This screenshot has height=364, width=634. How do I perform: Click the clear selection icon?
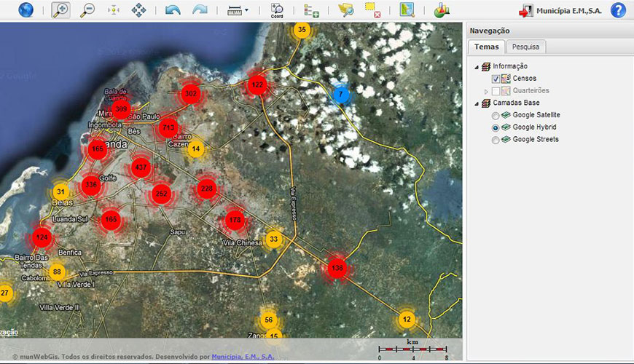click(x=372, y=10)
